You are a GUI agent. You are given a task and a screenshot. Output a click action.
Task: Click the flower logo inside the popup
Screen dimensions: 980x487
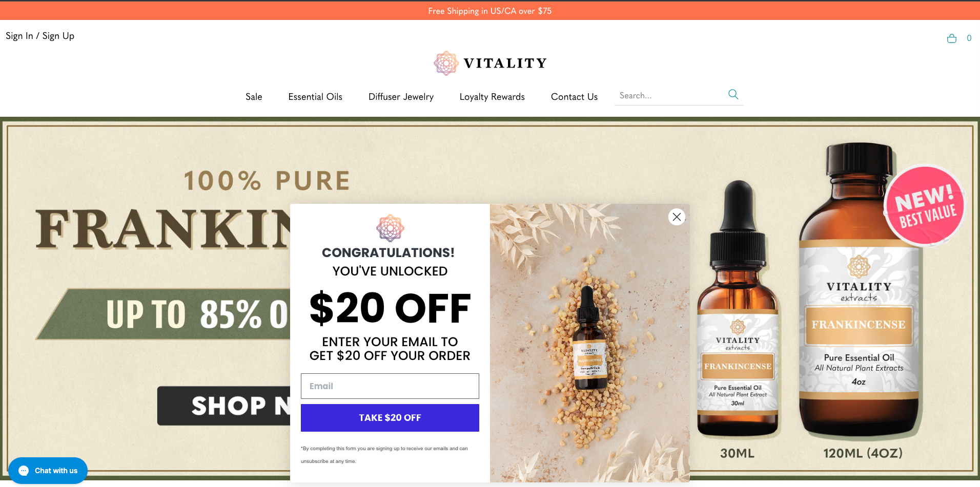tap(390, 228)
